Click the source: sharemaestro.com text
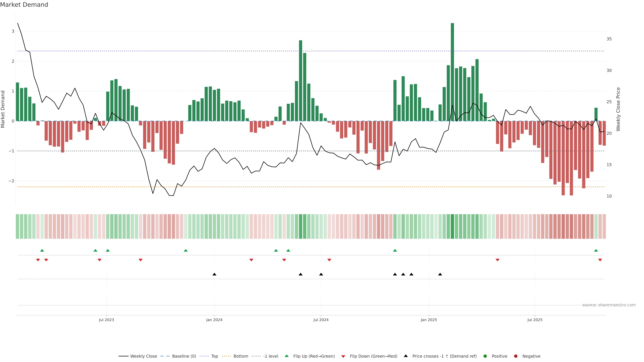This screenshot has width=644, height=362. (609, 305)
